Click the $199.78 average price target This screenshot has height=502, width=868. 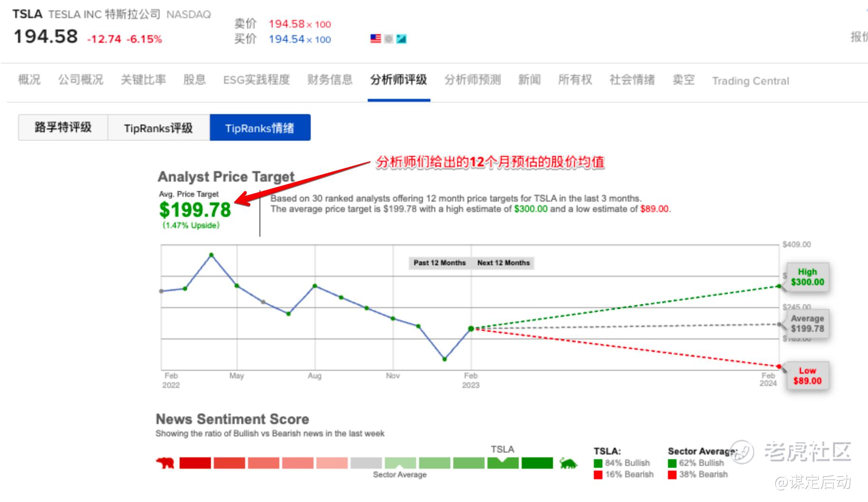click(x=195, y=210)
